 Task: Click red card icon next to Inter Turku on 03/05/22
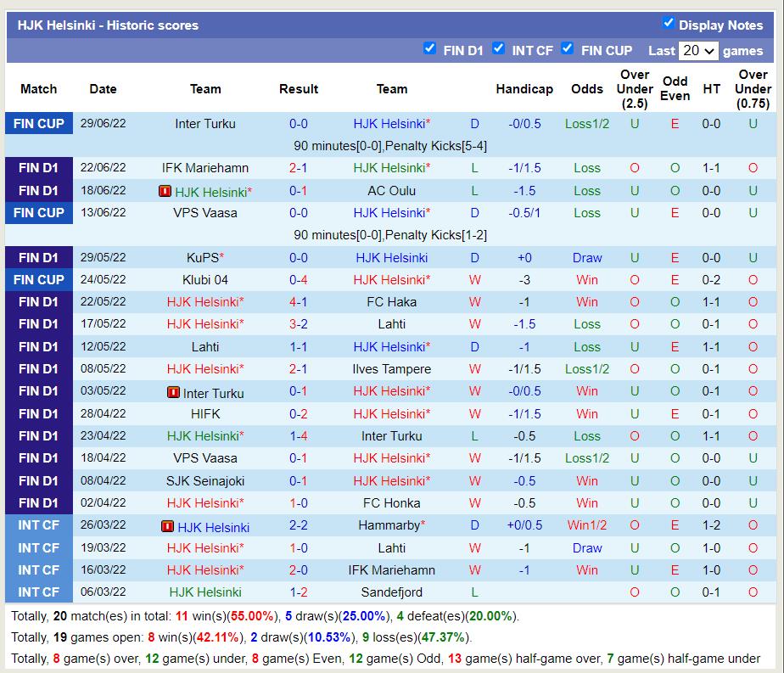pyautogui.click(x=173, y=393)
